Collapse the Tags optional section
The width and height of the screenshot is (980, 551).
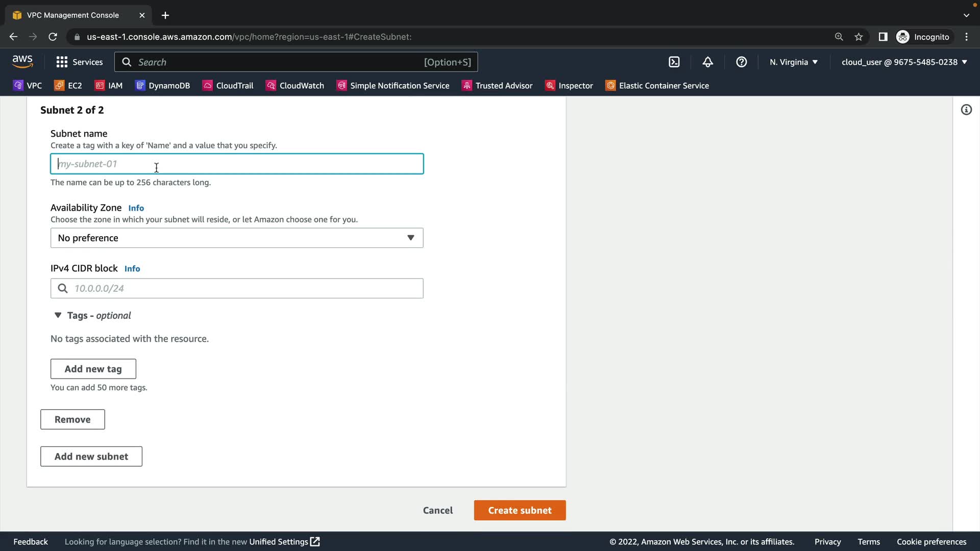(x=58, y=315)
